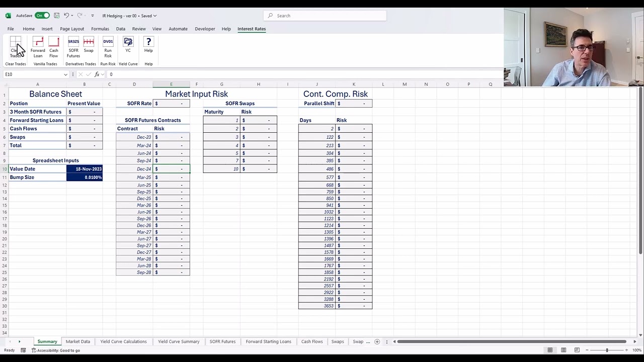Open the Formulas ribbon tab

(100, 29)
